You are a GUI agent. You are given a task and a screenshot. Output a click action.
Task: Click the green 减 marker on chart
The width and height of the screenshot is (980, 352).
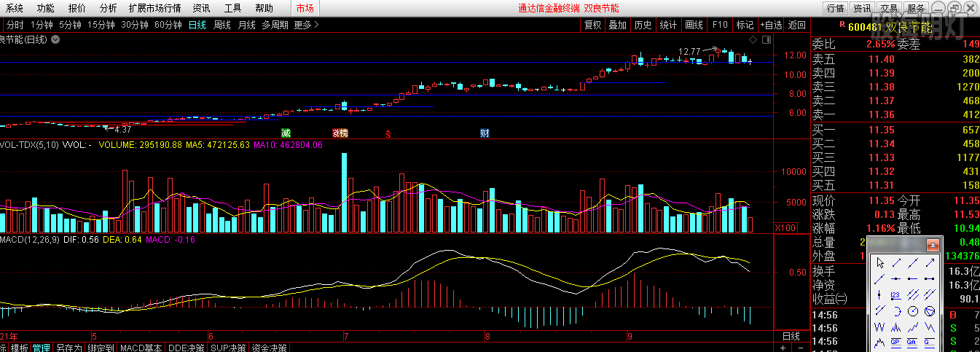click(286, 133)
